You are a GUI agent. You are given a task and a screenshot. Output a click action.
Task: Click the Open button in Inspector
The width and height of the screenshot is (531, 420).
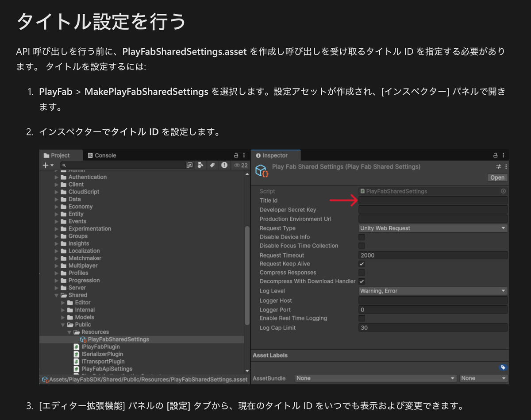tap(497, 177)
